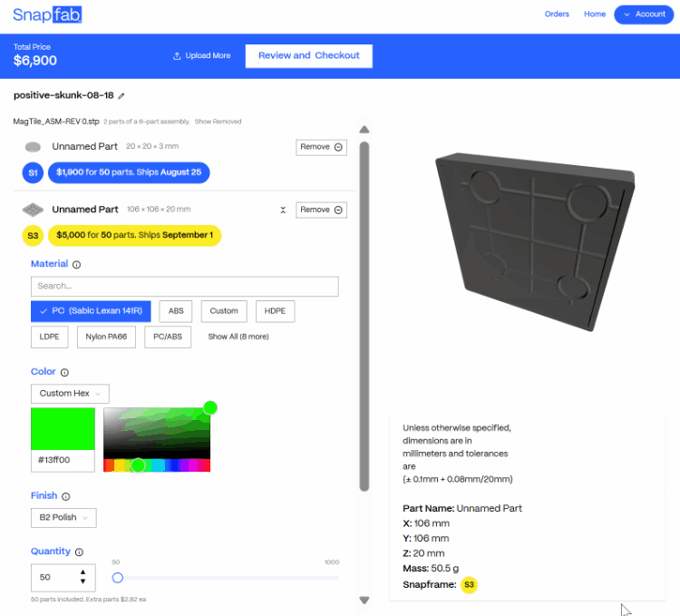Select the Nylon PA66 material
The width and height of the screenshot is (680, 616).
pyautogui.click(x=106, y=337)
